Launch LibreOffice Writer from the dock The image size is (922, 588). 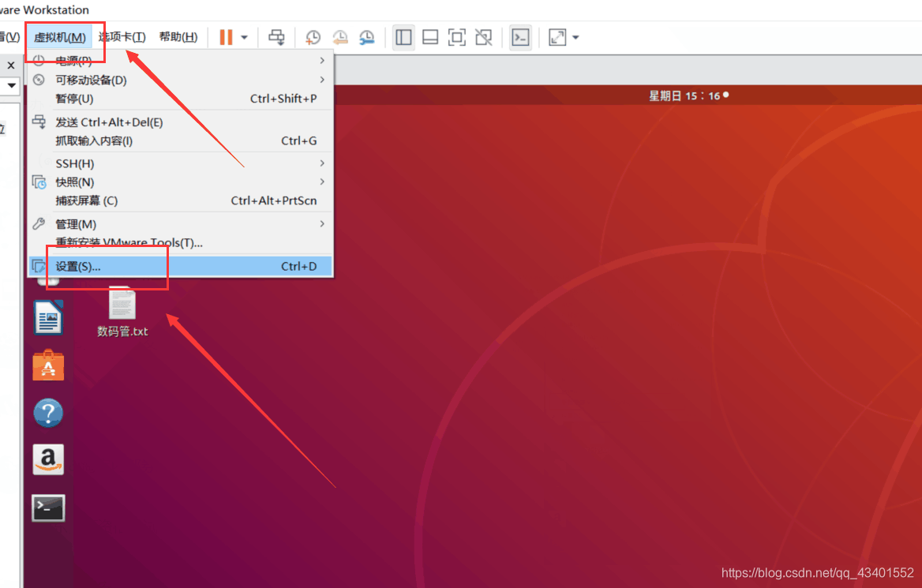[x=48, y=317]
